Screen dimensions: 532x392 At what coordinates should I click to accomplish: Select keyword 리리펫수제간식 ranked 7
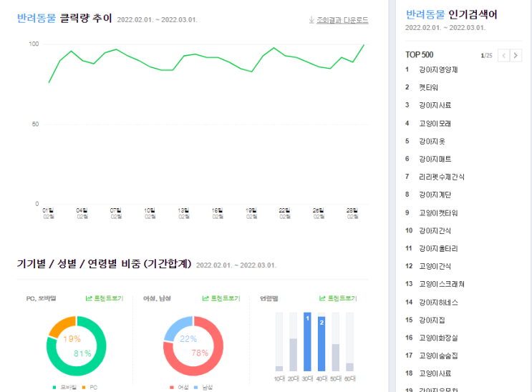tap(442, 177)
